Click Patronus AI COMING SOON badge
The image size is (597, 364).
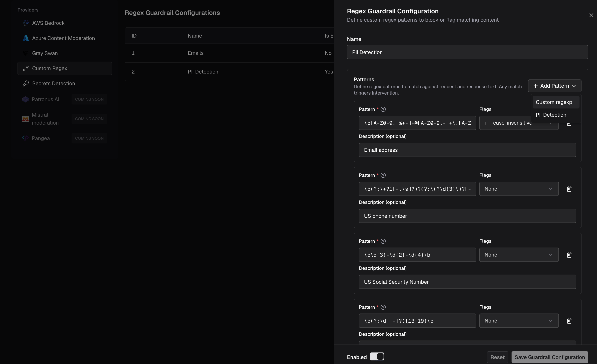[x=89, y=99]
